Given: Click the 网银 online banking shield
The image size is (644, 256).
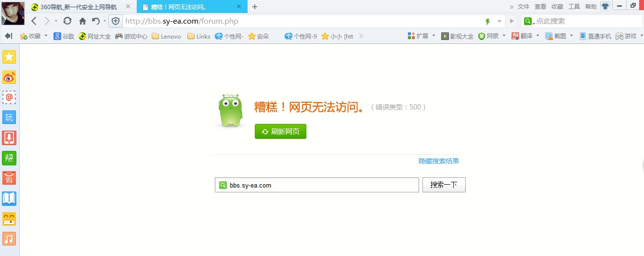Looking at the screenshot, I should click(x=488, y=36).
